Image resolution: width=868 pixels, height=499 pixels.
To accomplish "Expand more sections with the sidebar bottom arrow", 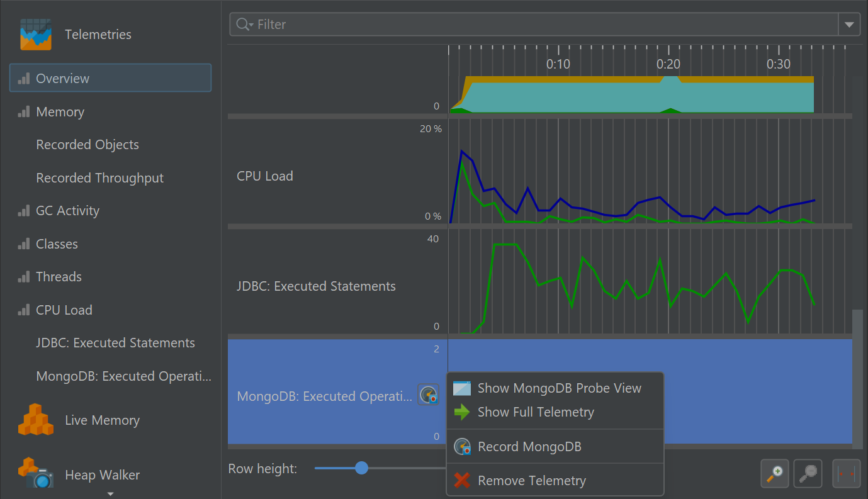I will [110, 493].
